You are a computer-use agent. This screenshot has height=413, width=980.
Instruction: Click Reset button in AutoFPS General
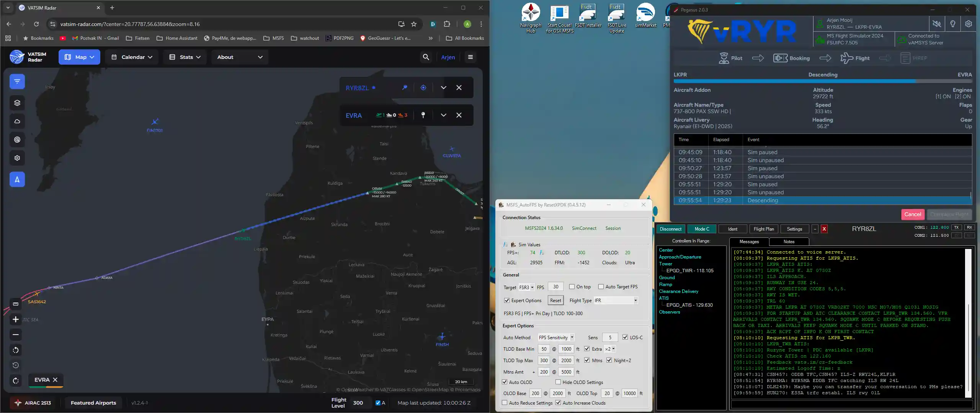[555, 300]
